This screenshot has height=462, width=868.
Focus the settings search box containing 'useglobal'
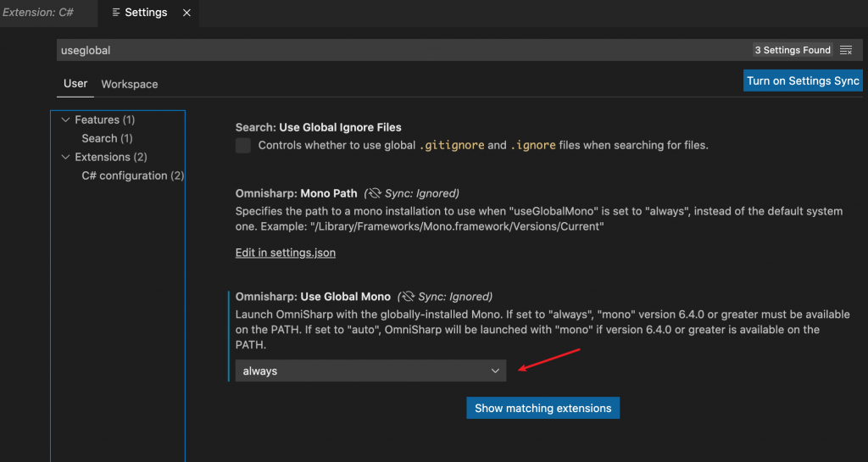tap(381, 50)
